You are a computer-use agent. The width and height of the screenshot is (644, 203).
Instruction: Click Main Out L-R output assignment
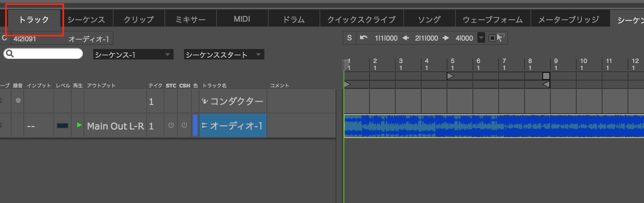pos(115,126)
